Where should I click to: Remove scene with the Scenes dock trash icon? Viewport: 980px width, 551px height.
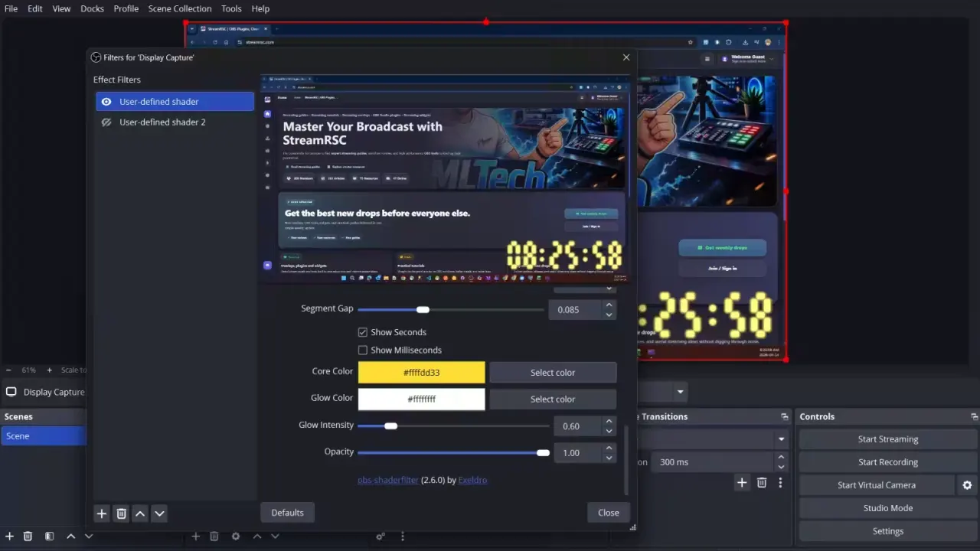(x=28, y=536)
